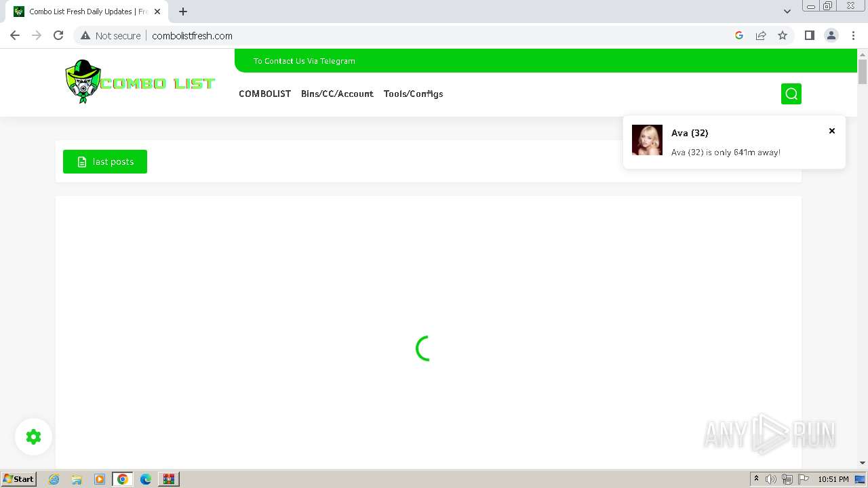Image resolution: width=868 pixels, height=488 pixels.
Task: Launch Internet Explorer from taskbar
Action: [x=54, y=479]
